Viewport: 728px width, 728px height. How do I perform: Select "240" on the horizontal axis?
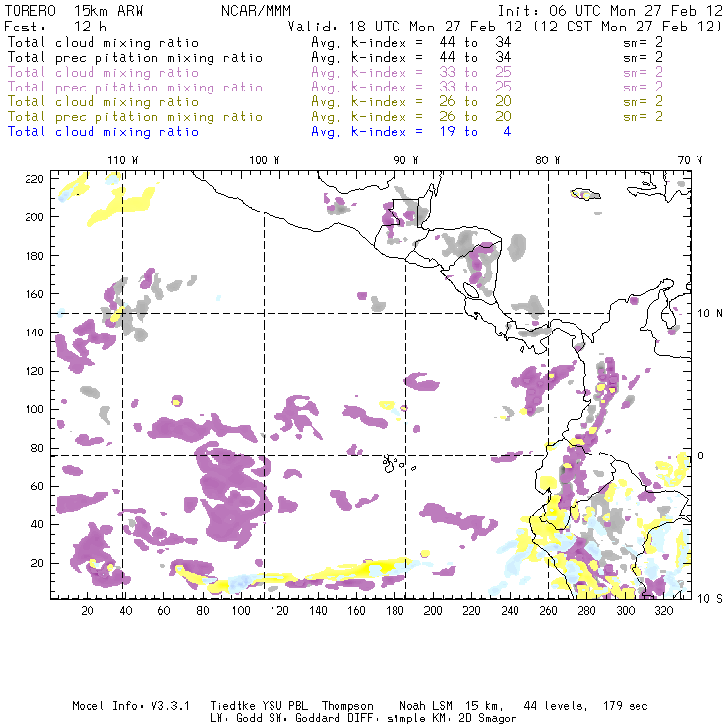coord(510,611)
